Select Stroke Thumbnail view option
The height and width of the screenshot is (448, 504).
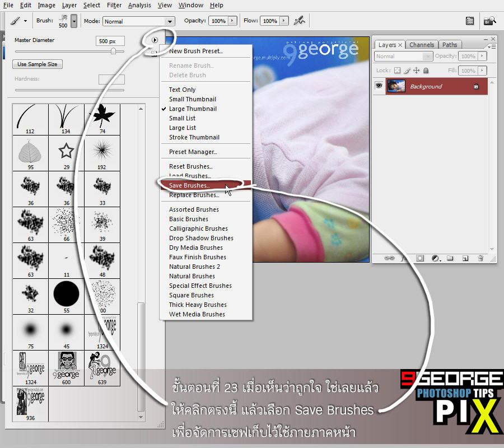[x=194, y=137]
